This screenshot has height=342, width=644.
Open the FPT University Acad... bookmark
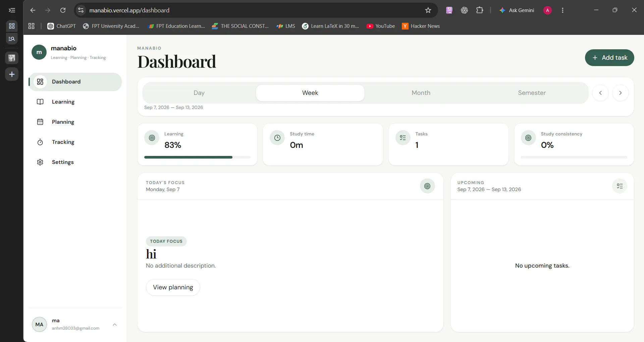tap(111, 26)
